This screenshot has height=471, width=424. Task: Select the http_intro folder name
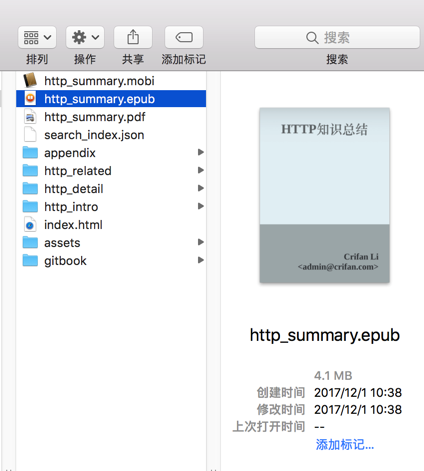71,207
